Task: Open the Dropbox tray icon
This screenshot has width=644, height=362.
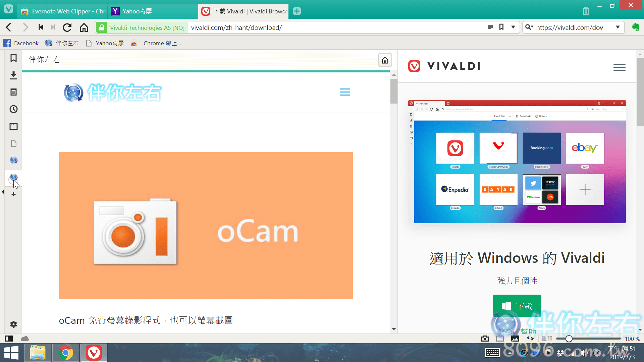Action: 560,353
